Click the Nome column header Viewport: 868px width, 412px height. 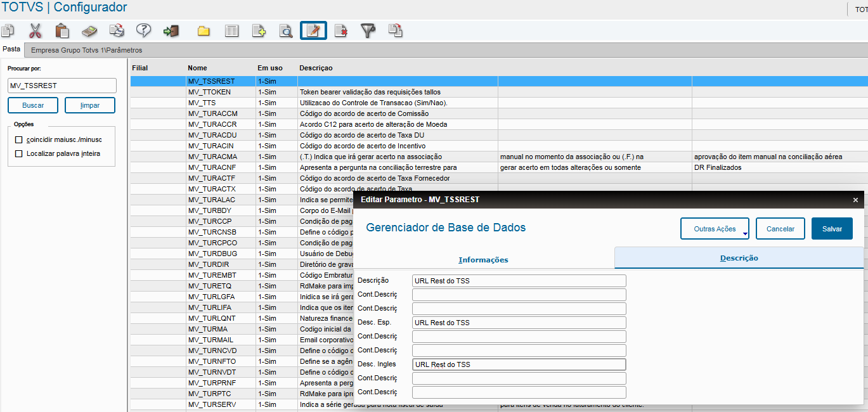(197, 68)
